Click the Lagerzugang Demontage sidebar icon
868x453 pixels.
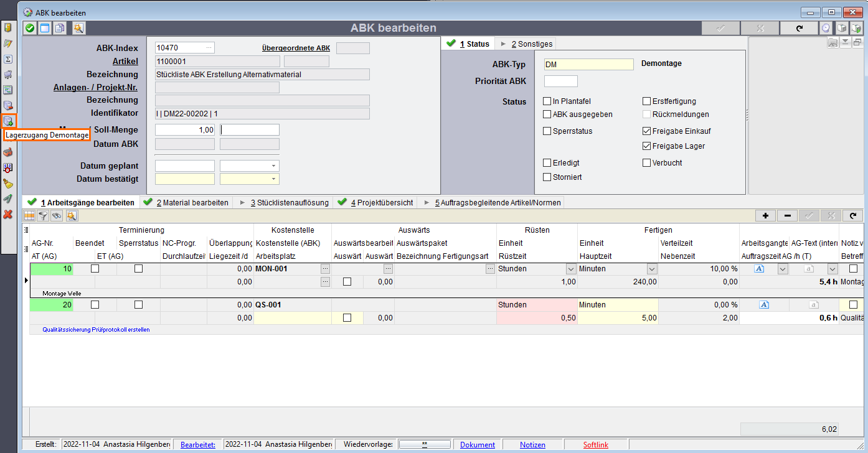tap(8, 121)
